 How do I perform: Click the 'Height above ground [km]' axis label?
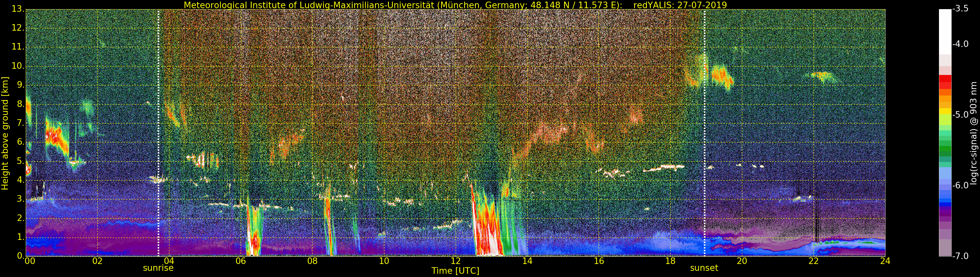click(x=5, y=133)
